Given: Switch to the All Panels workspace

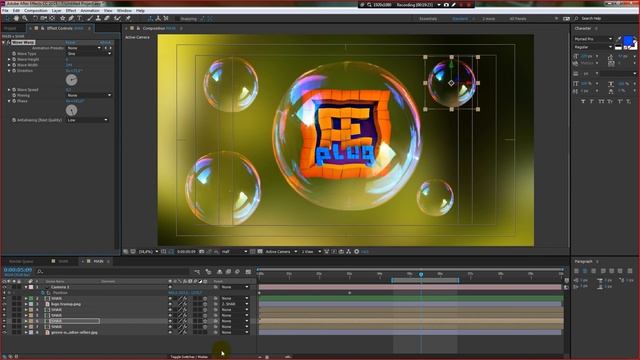Looking at the screenshot, I should [x=518, y=19].
